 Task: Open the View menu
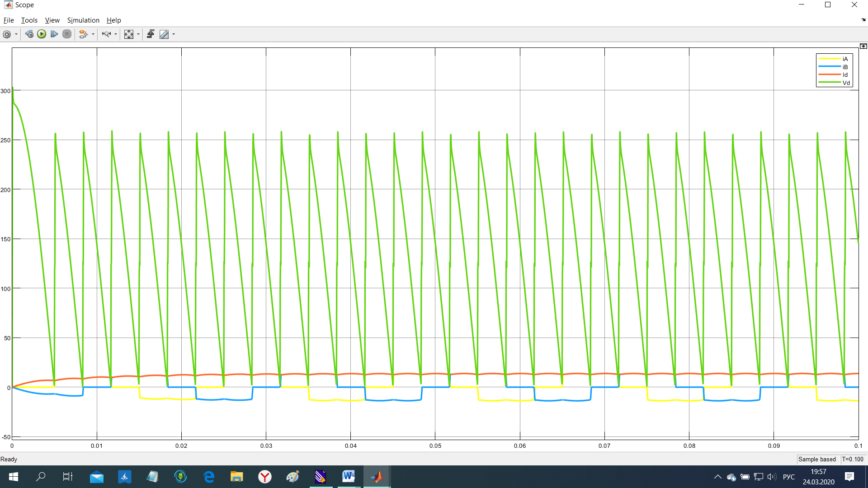coord(52,20)
